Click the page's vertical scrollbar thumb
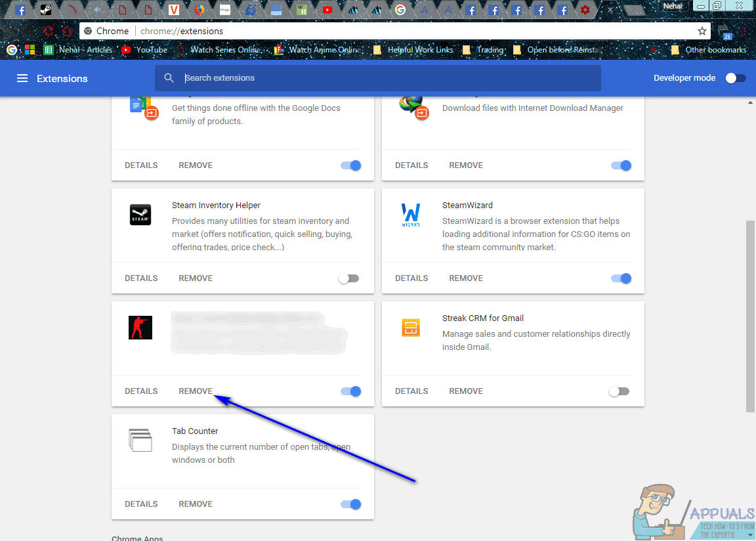The width and height of the screenshot is (756, 541). coord(750,316)
